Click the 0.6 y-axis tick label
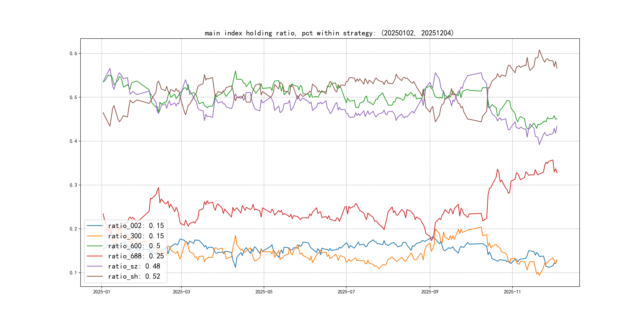Viewport: 644px width, 322px height. point(73,53)
